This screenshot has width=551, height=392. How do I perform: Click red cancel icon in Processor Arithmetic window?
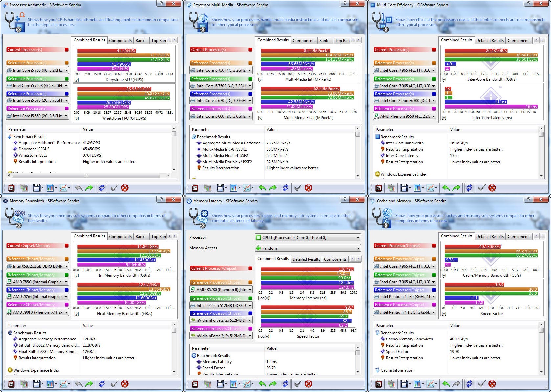pos(125,188)
